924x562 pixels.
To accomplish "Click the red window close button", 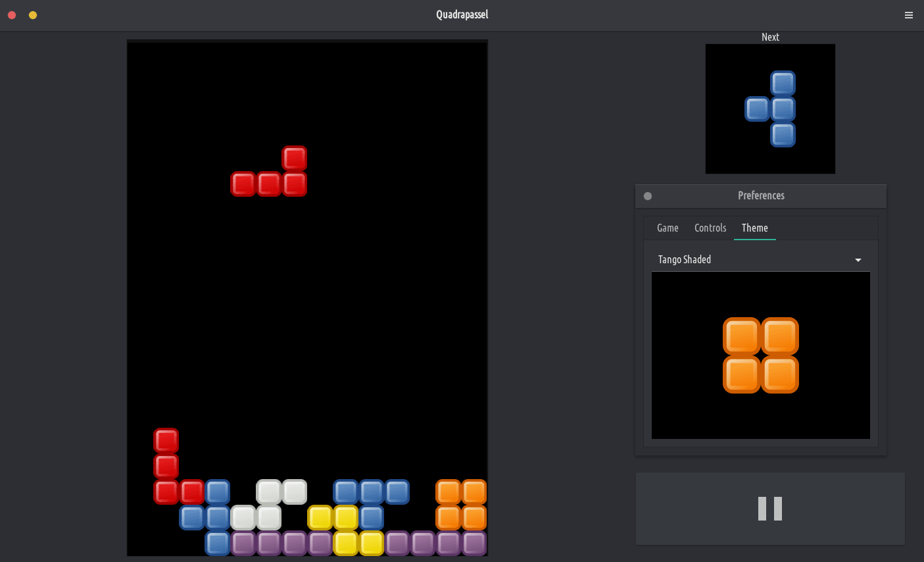I will pos(12,15).
